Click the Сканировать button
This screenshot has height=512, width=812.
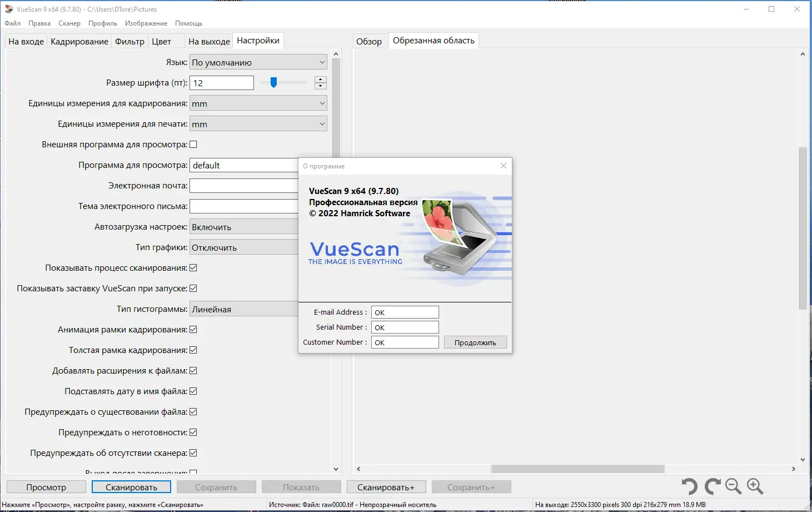131,486
